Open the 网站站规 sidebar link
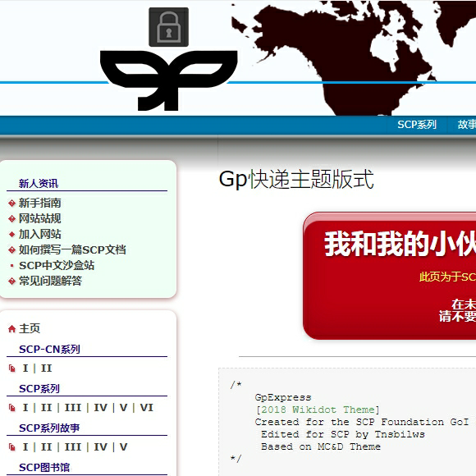 click(x=39, y=218)
